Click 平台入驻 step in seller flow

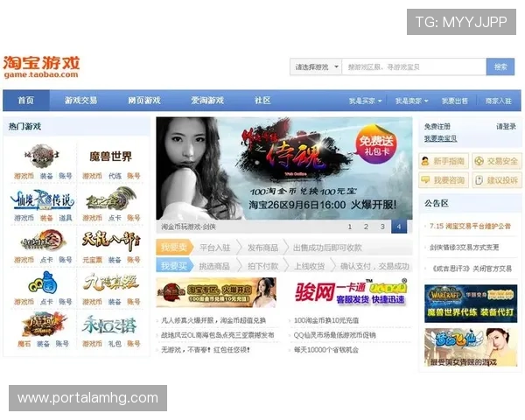(x=215, y=248)
